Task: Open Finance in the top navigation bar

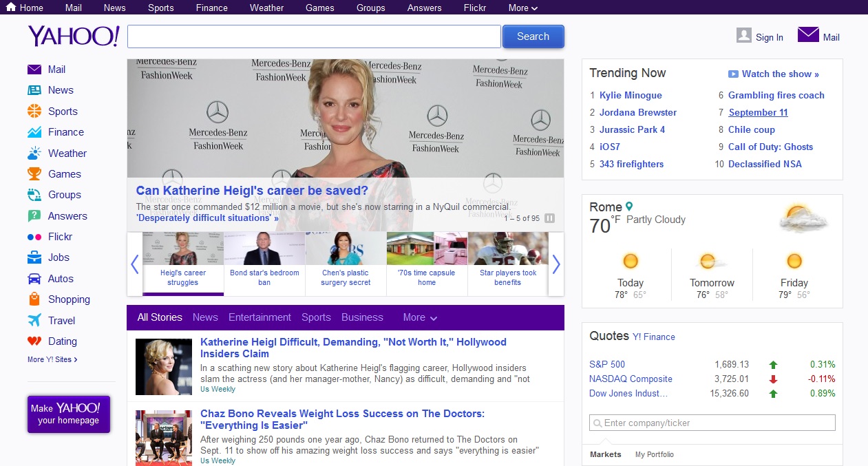Action: [x=212, y=8]
